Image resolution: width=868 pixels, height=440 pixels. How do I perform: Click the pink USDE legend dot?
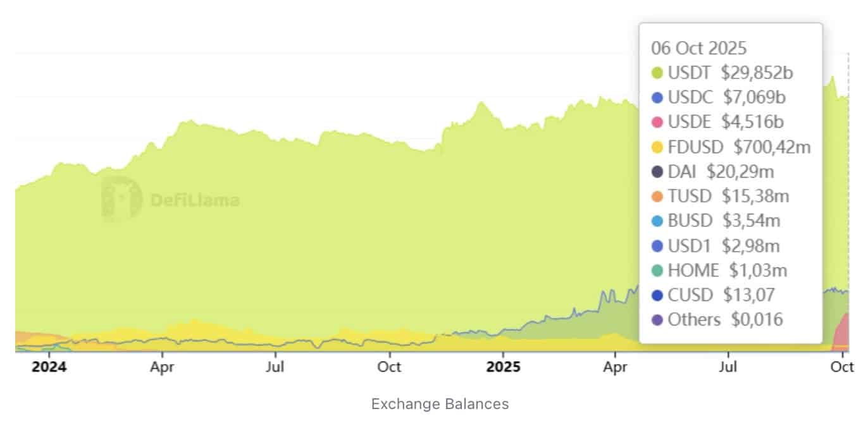tap(657, 122)
